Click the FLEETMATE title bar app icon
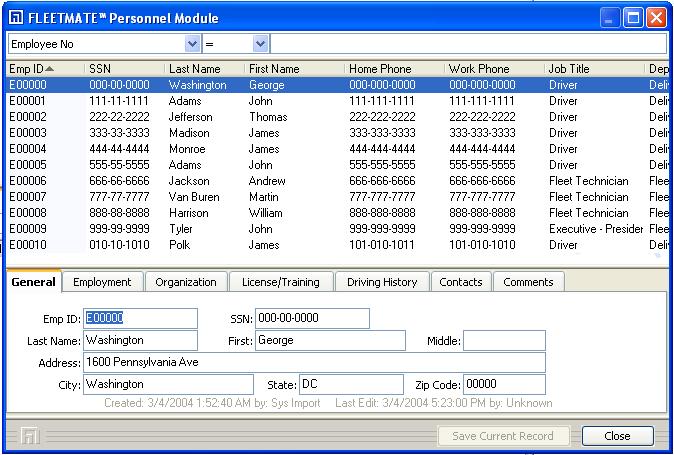This screenshot has width=674, height=455. (x=16, y=18)
